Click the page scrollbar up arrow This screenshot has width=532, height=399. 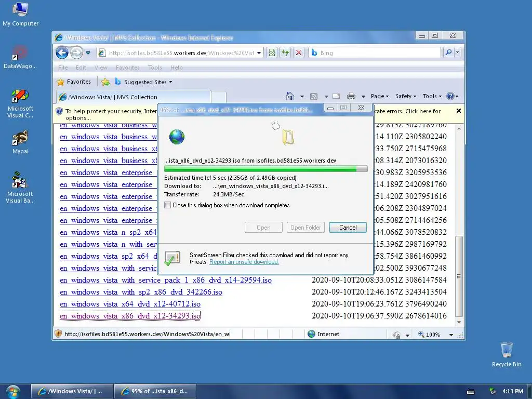(459, 128)
